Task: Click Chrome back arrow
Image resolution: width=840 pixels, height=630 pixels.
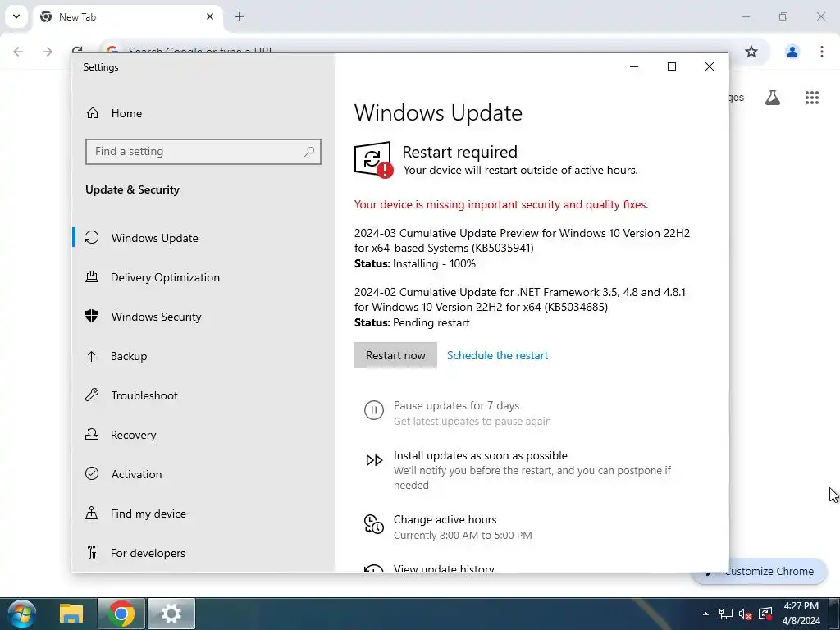Action: click(18, 52)
